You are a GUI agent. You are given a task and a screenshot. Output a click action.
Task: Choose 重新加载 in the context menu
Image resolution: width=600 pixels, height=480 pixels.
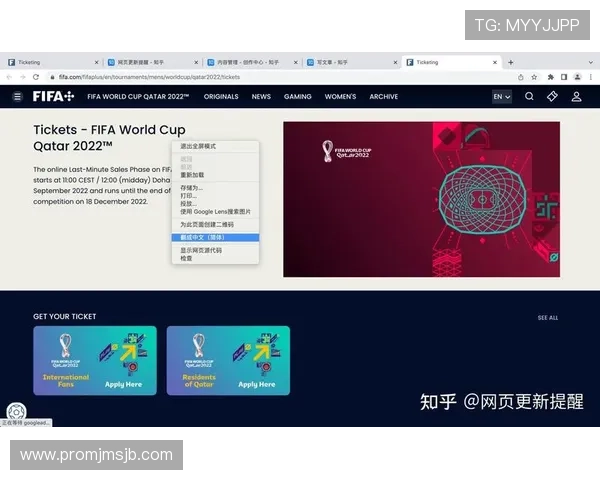(215, 175)
